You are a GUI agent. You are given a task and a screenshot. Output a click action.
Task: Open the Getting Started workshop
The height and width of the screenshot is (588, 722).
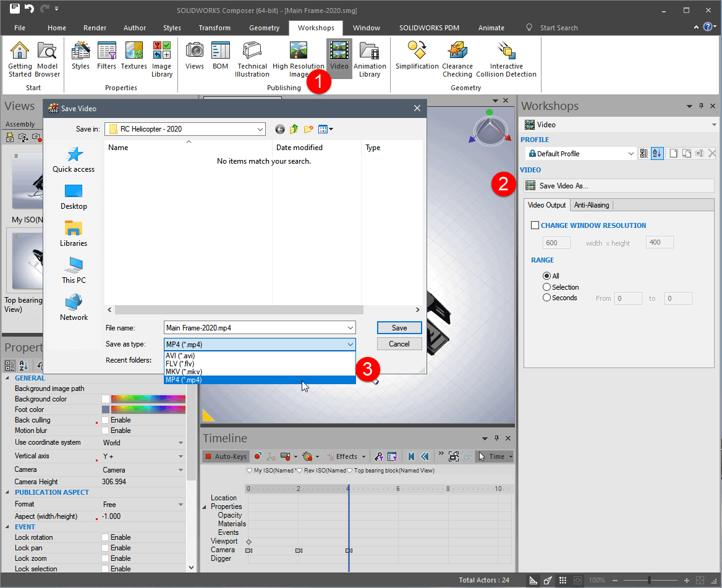tap(20, 59)
